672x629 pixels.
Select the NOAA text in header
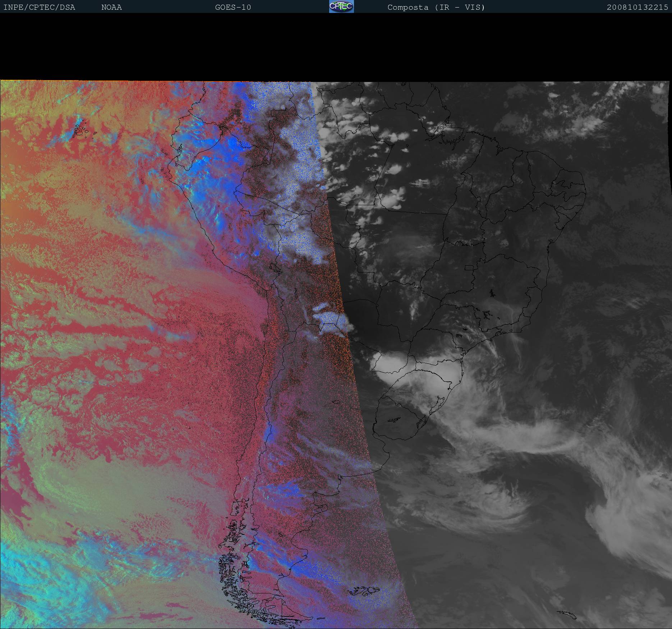pyautogui.click(x=111, y=7)
